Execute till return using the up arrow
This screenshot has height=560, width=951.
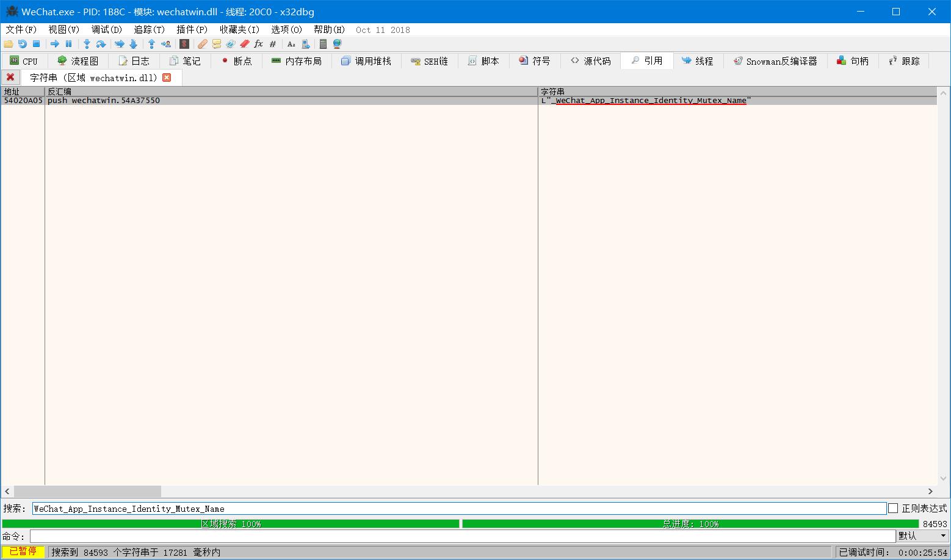tap(151, 44)
